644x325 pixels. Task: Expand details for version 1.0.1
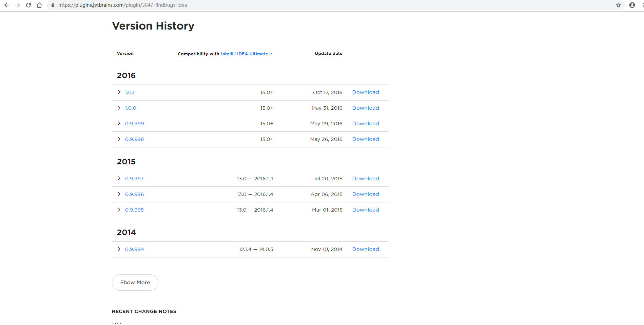[x=119, y=92]
